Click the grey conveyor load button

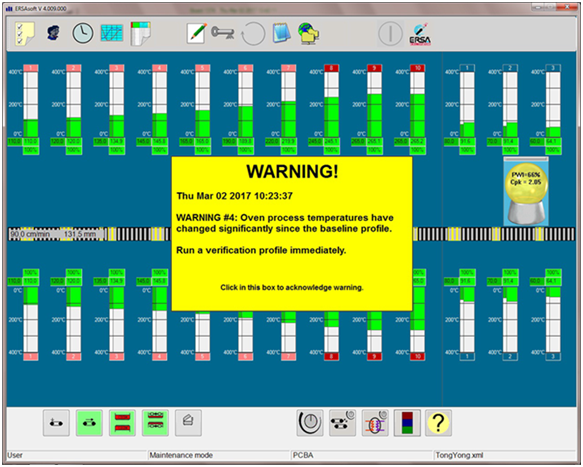click(x=56, y=423)
